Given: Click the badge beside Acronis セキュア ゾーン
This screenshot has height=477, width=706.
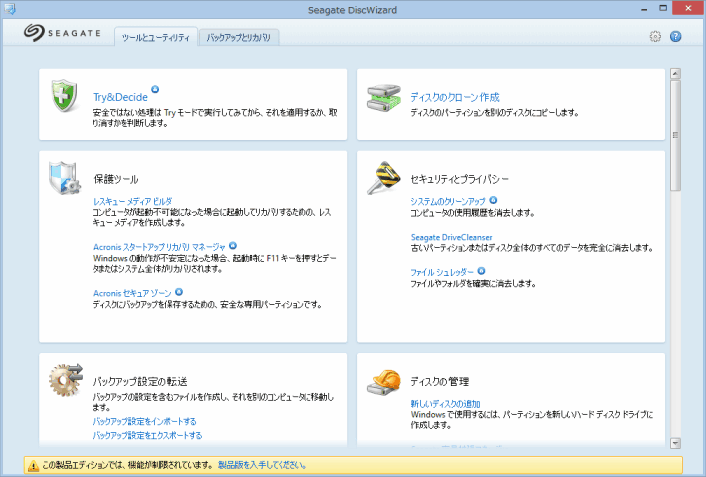Looking at the screenshot, I should point(179,292).
